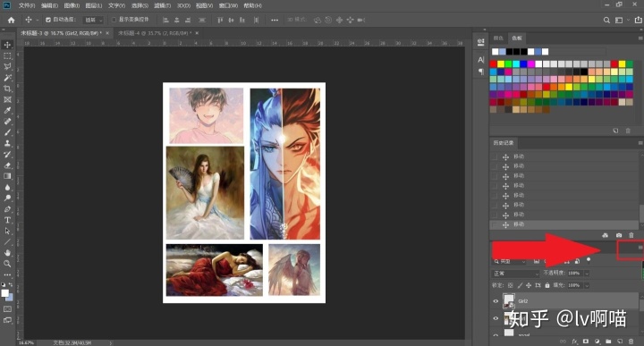
Task: Select the Move tool in the toolbox
Action: pyautogui.click(x=7, y=45)
